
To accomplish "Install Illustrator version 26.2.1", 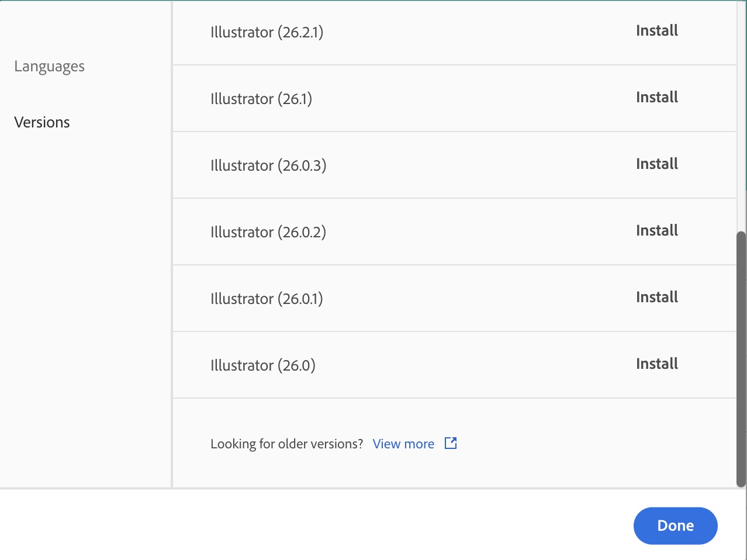I will [x=656, y=31].
